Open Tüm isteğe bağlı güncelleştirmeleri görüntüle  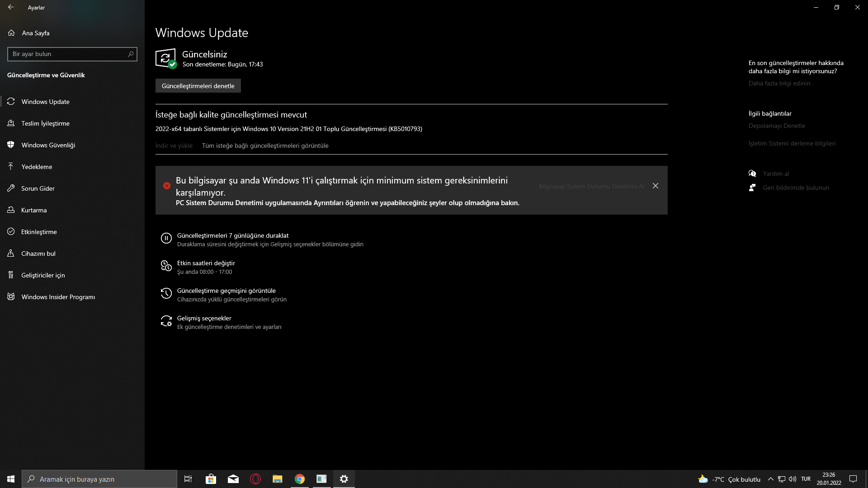265,145
